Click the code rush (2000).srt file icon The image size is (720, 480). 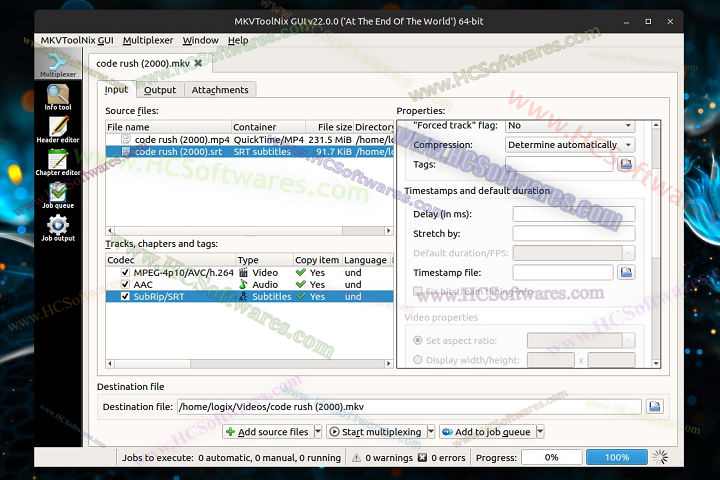(x=126, y=151)
